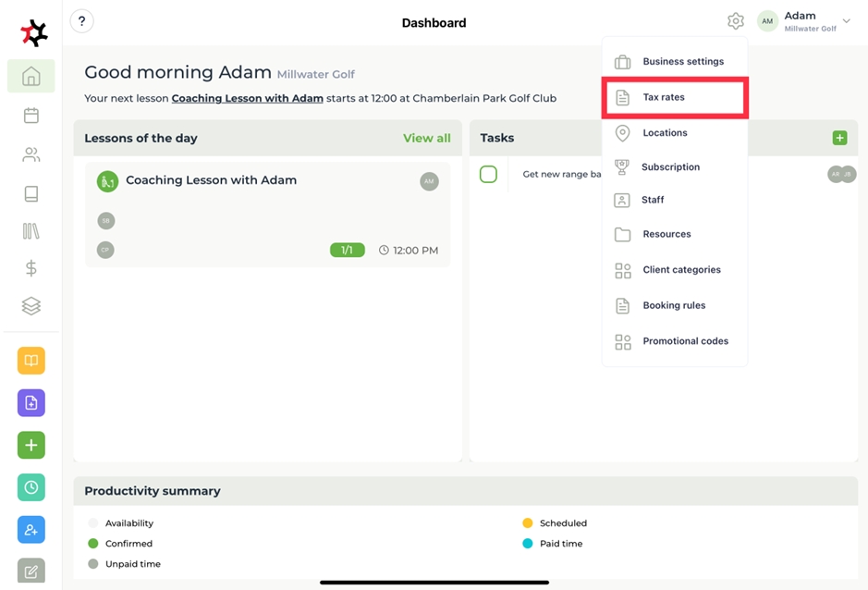Image resolution: width=868 pixels, height=590 pixels.
Task: Open the calendar icon in sidebar
Action: (31, 116)
